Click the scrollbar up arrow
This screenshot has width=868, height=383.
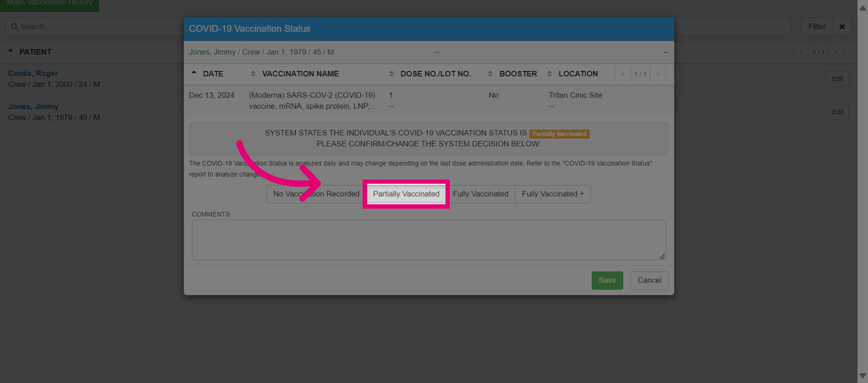tap(863, 8)
